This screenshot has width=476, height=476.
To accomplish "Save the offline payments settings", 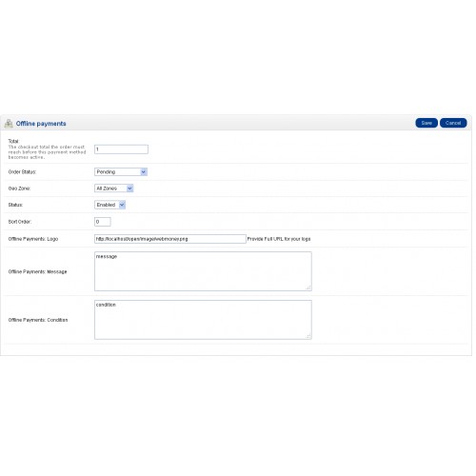I will tap(426, 123).
